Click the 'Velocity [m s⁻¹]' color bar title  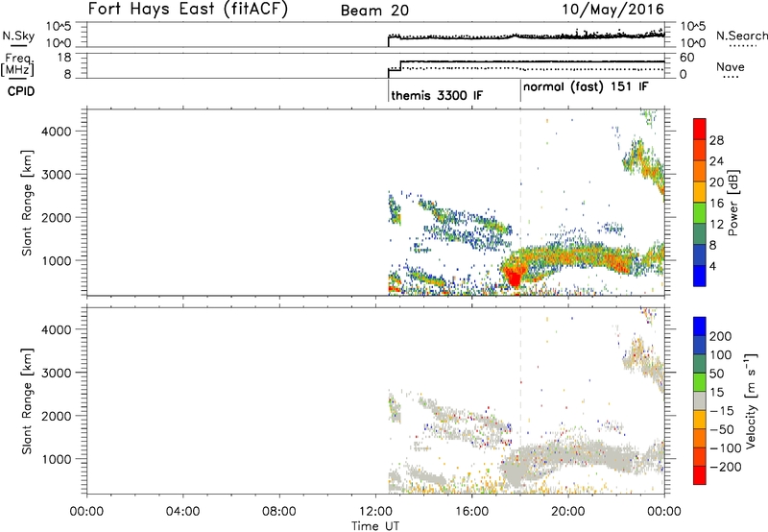[751, 400]
